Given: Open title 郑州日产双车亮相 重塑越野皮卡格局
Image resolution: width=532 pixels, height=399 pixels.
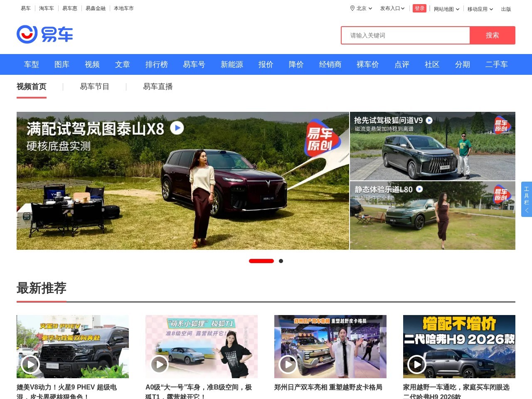Looking at the screenshot, I should (x=328, y=387).
